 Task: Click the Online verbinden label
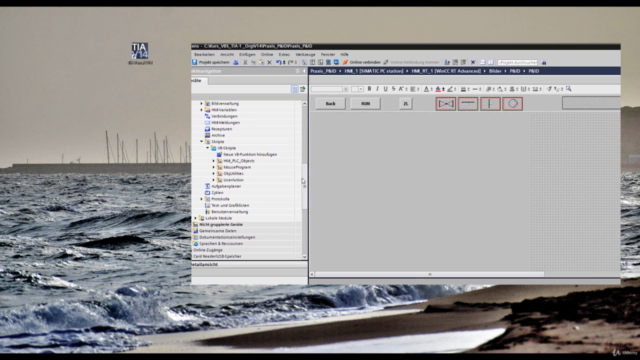pos(365,62)
